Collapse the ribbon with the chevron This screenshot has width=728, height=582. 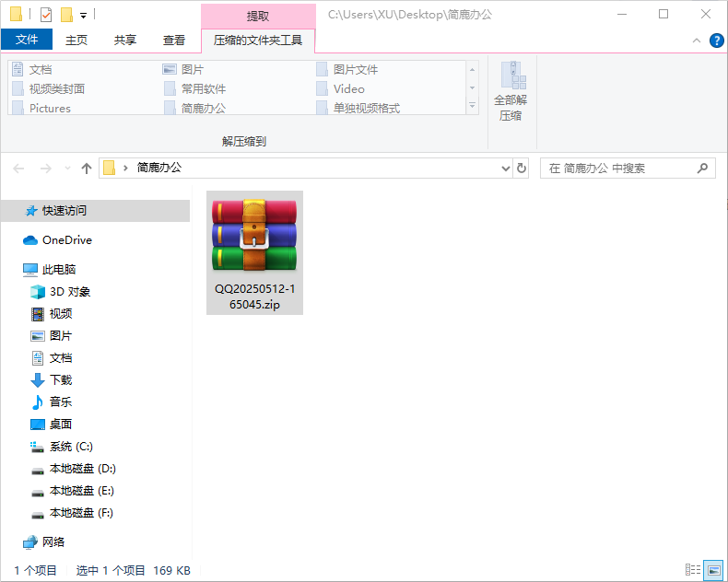(x=697, y=41)
